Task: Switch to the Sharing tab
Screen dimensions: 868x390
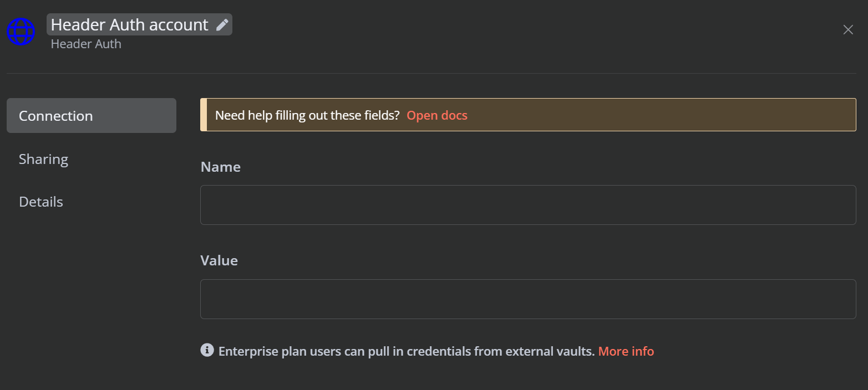Action: (43, 159)
